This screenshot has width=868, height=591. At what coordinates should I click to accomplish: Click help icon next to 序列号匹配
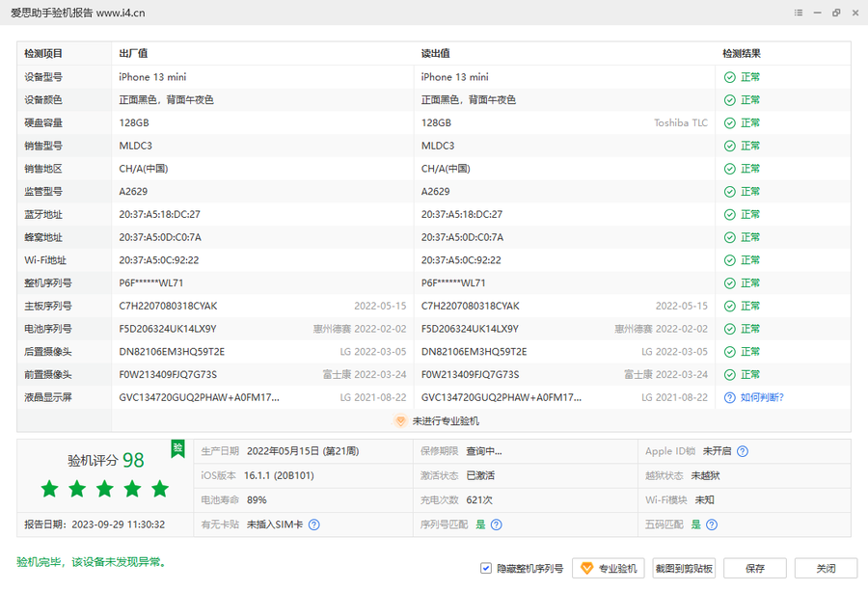(496, 524)
